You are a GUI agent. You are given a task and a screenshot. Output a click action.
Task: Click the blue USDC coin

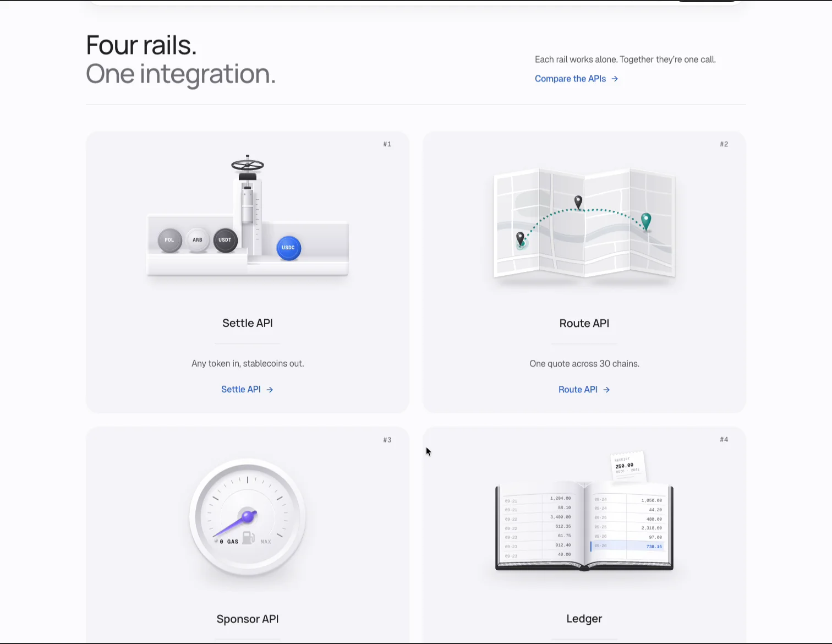click(x=288, y=248)
